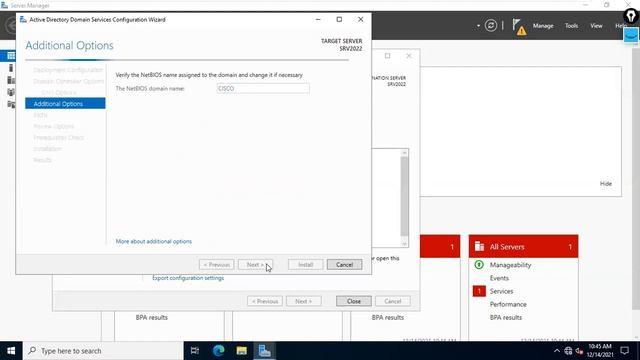Screen dimensions: 640x360
Task: Click Previous in the background wizard
Action: [265, 301]
